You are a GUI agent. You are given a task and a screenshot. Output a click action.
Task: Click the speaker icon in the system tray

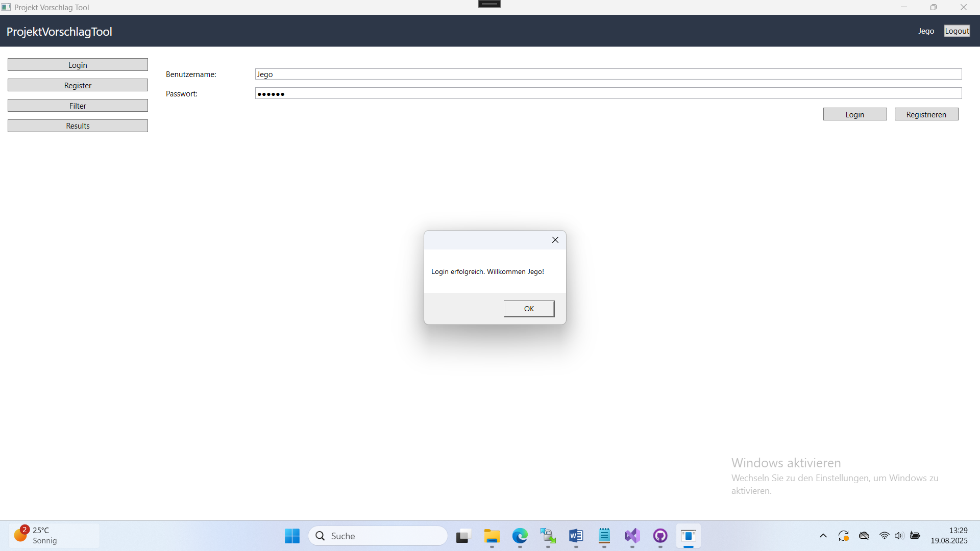pyautogui.click(x=898, y=535)
